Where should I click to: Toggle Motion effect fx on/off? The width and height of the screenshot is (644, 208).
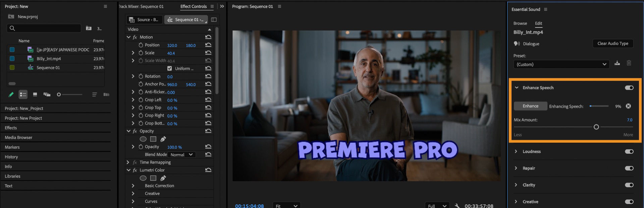click(x=135, y=37)
